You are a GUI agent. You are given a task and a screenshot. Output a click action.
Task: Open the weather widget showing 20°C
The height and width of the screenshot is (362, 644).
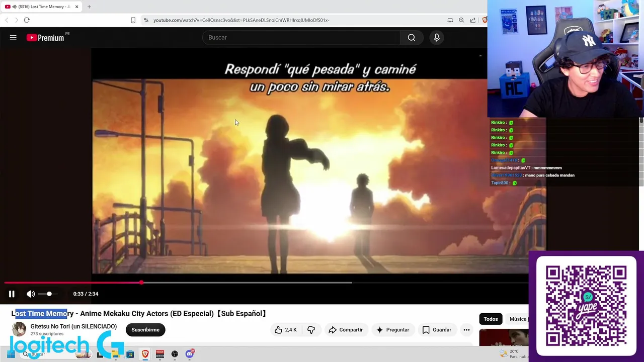[x=513, y=354]
